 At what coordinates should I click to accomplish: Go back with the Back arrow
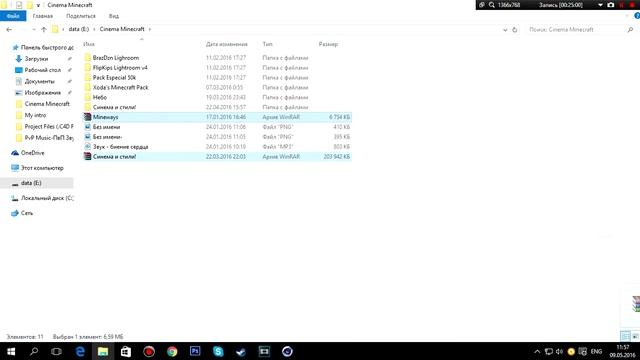9,29
